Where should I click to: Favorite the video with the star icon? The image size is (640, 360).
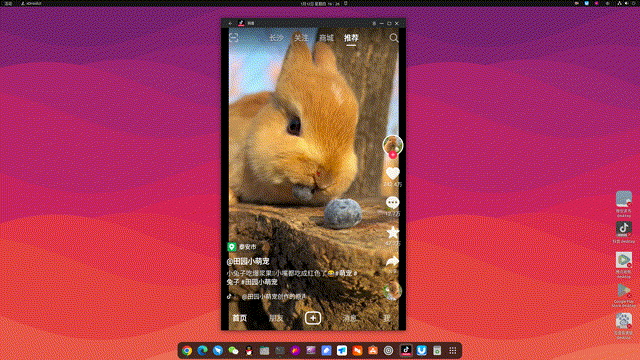click(392, 232)
